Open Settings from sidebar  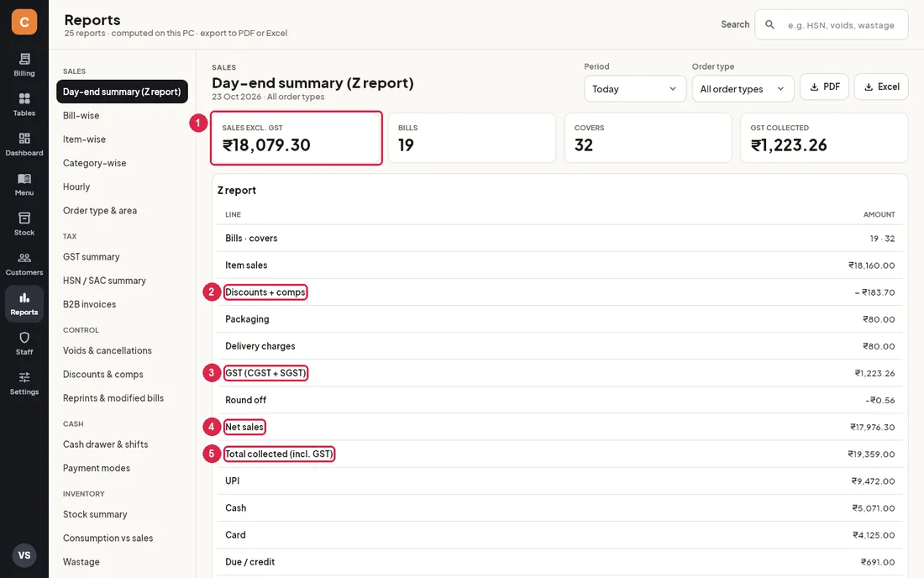(x=24, y=383)
